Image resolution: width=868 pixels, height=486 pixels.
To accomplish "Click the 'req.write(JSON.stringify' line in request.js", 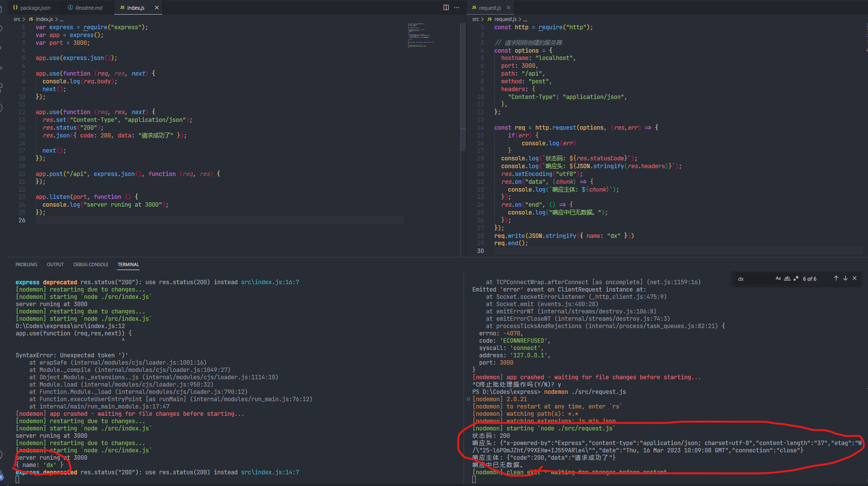I will [x=564, y=236].
